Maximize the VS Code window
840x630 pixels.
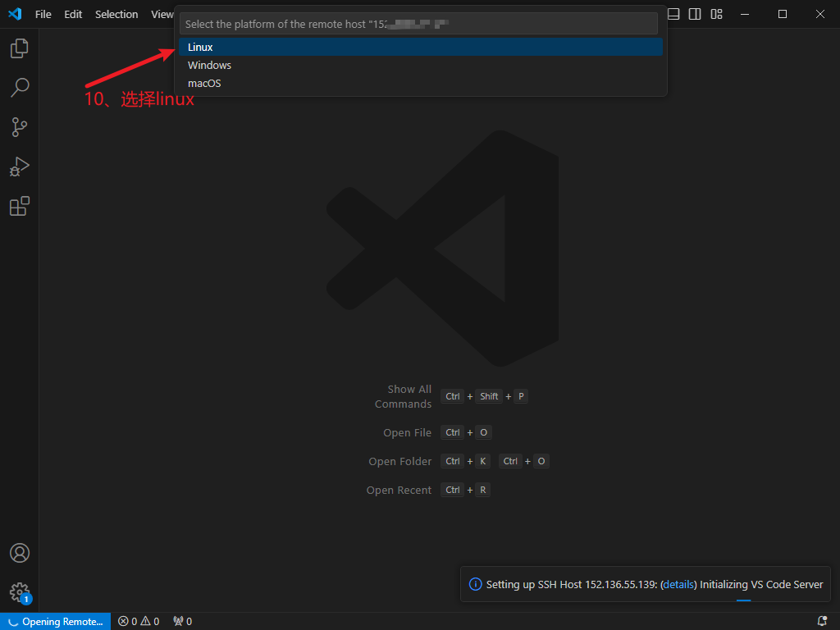tap(783, 14)
